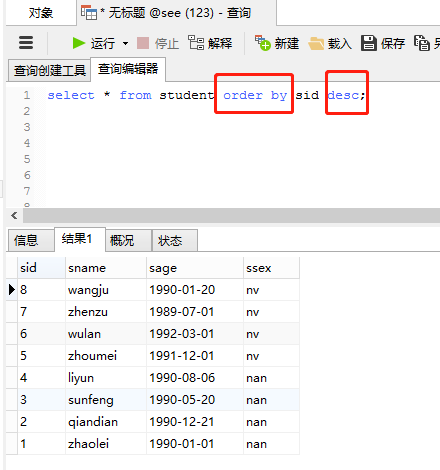Expand the Run dropdown arrow
The width and height of the screenshot is (440, 470).
(x=125, y=43)
